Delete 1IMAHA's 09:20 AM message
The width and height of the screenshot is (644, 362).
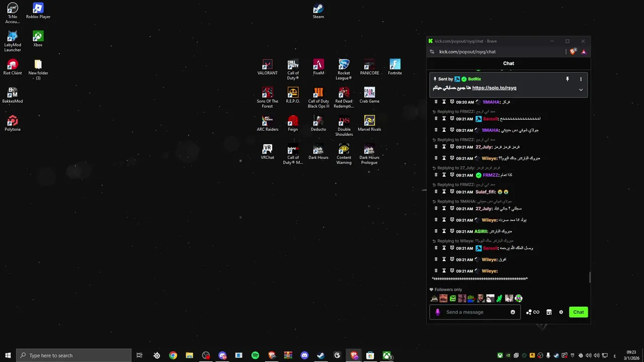(436, 102)
